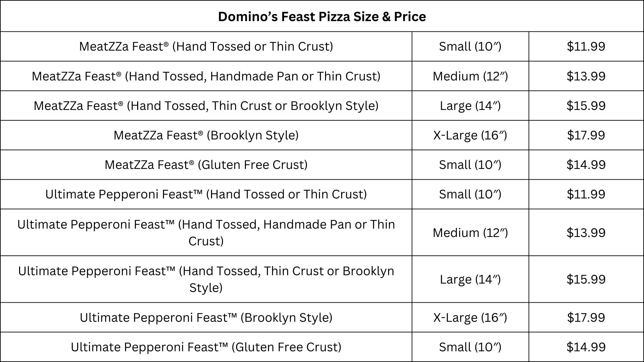Click X-Large (16″) size in MeatZZa Brooklyn row
The height and width of the screenshot is (362, 644).
click(470, 135)
